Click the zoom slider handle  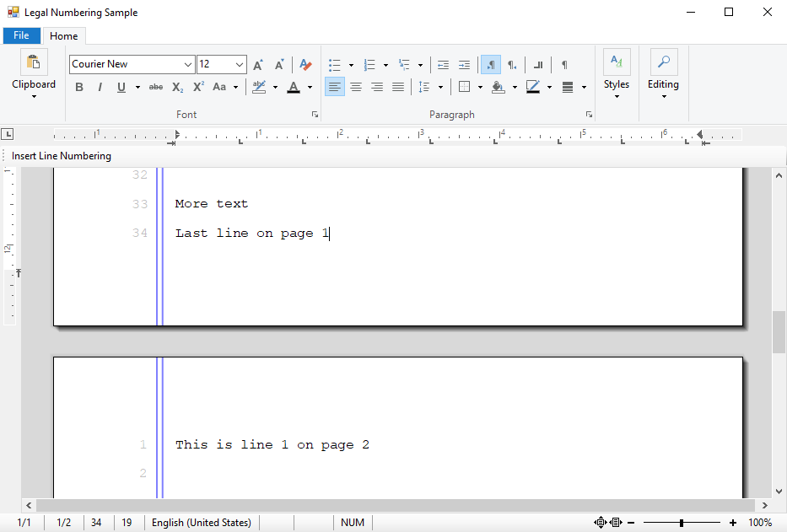[x=681, y=523]
